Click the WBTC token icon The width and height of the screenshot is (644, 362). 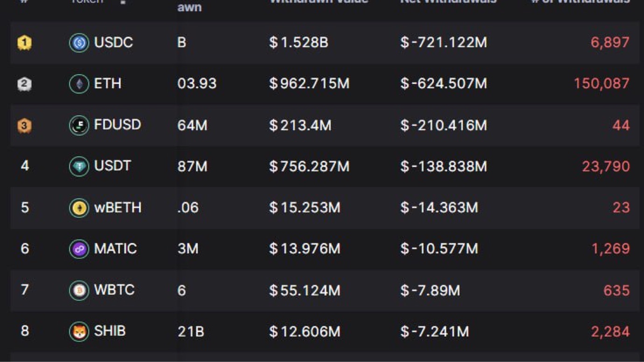[79, 290]
